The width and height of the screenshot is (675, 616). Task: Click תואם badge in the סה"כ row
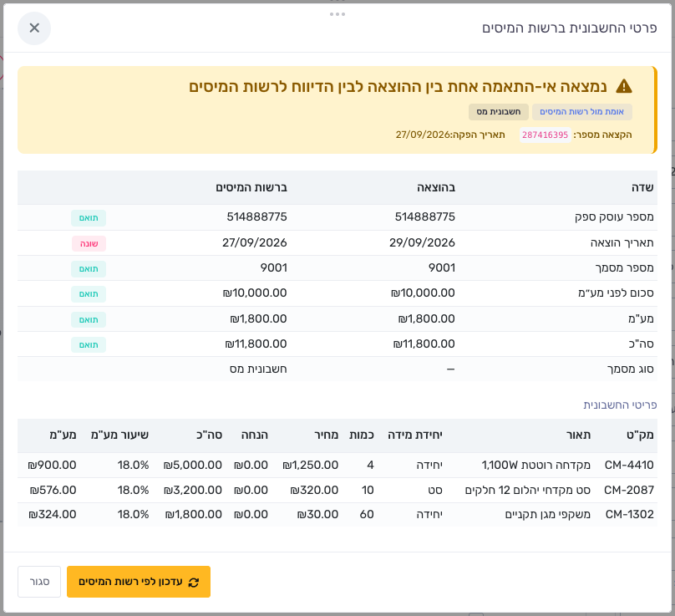[x=89, y=344]
